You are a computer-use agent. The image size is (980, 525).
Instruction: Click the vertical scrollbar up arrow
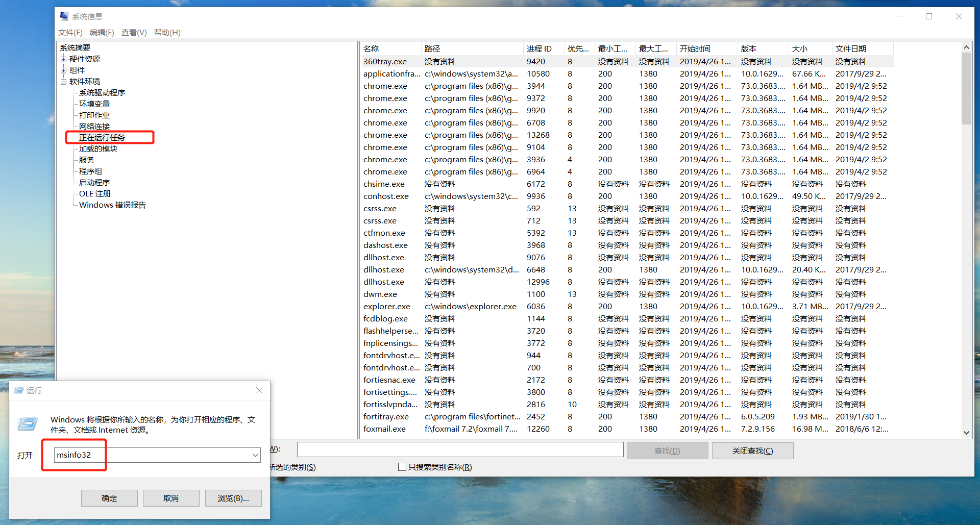(x=966, y=47)
